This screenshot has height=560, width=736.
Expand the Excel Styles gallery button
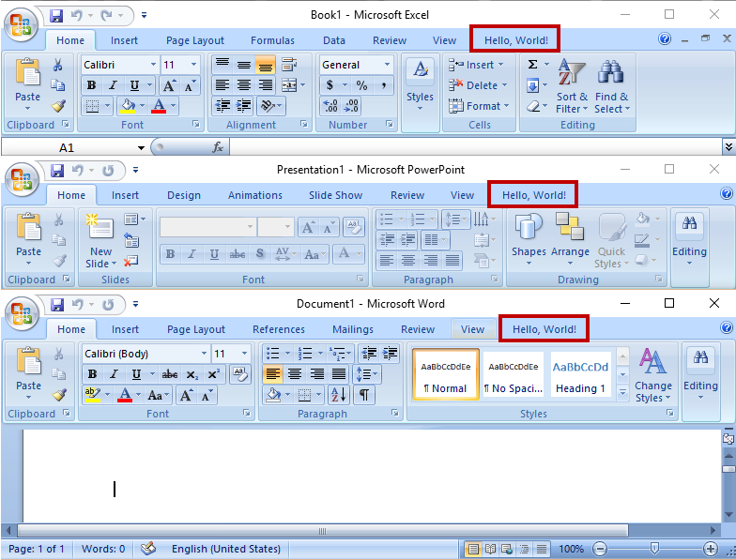(x=421, y=85)
